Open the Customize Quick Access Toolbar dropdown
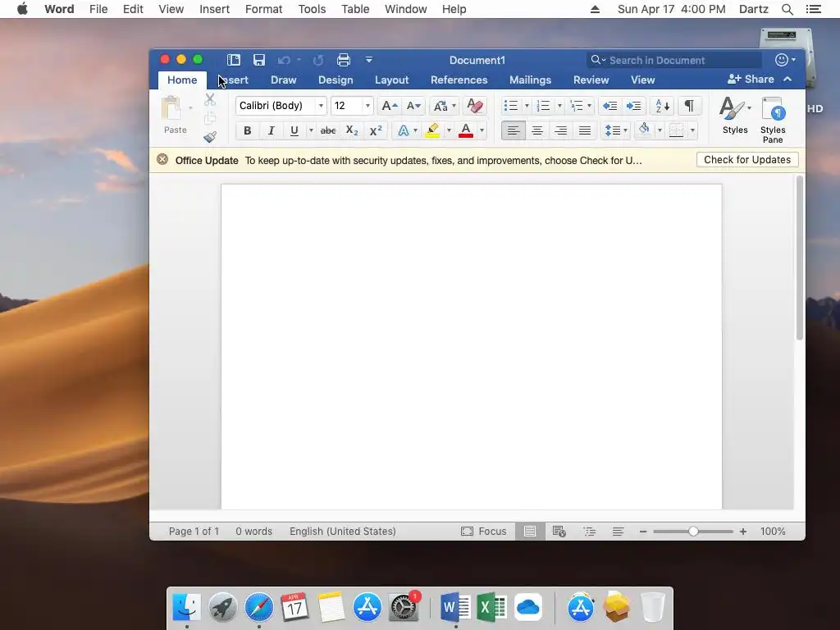Screen dimensions: 840x630 point(368,59)
